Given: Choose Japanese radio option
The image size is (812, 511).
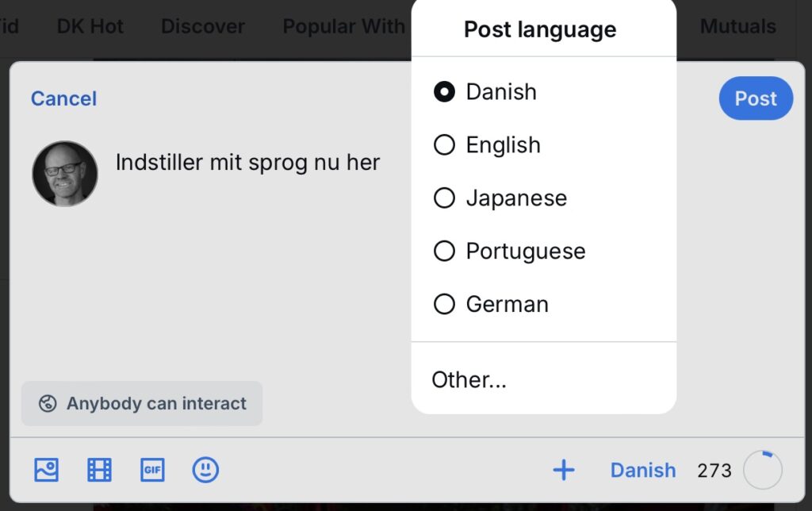Looking at the screenshot, I should pos(444,198).
